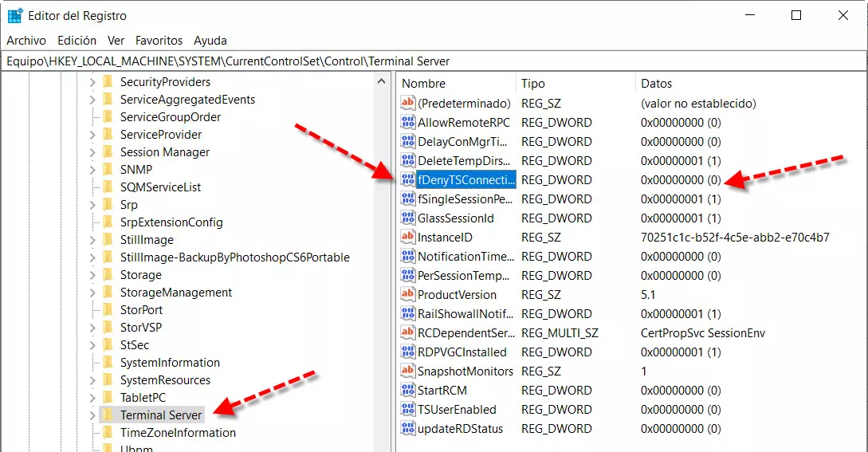Screen dimensions: 868x452
Task: Expand the Terminal Server key
Action: (92, 415)
